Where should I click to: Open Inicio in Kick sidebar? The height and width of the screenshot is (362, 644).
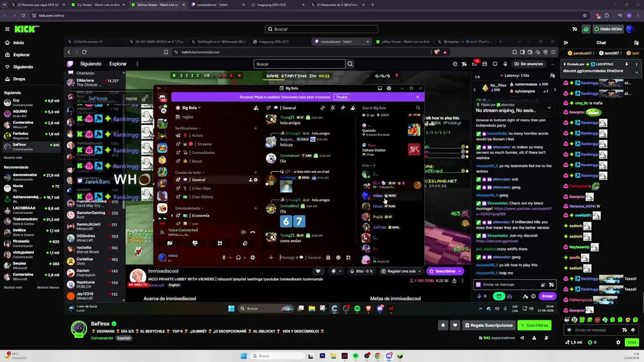[19, 43]
